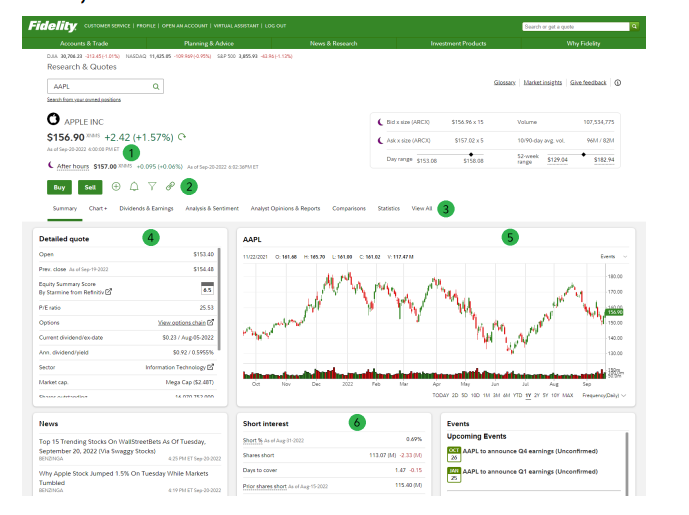Click external link icon next to options chain
The height and width of the screenshot is (515, 689).
coord(210,322)
